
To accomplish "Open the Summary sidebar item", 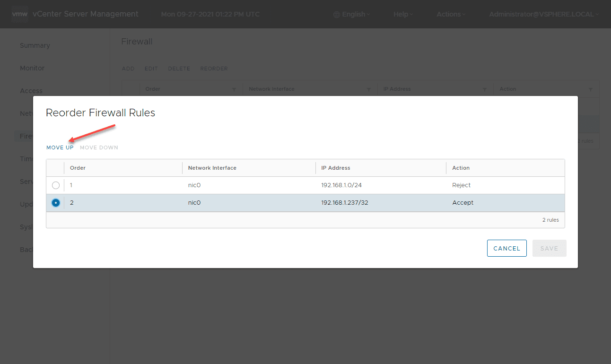I will pyautogui.click(x=35, y=45).
